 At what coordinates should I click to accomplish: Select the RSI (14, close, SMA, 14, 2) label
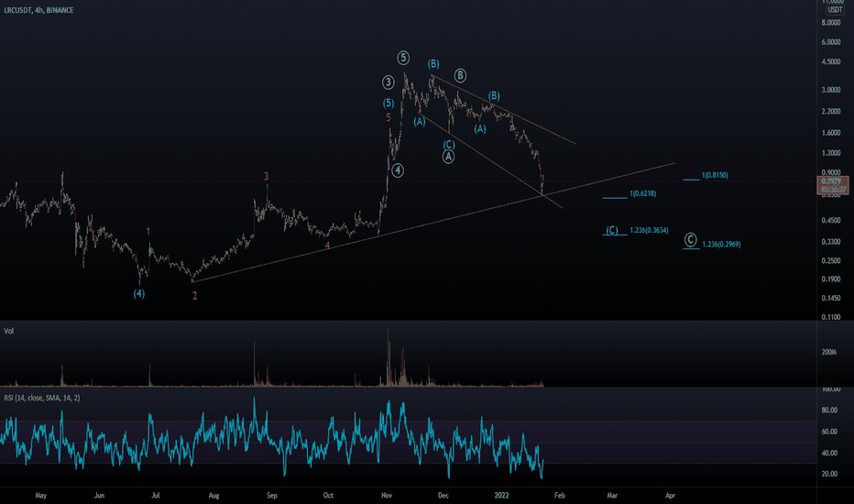(42, 399)
